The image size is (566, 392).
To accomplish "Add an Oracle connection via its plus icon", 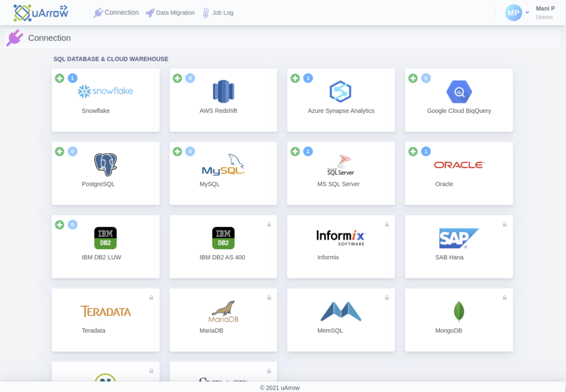I will click(413, 151).
